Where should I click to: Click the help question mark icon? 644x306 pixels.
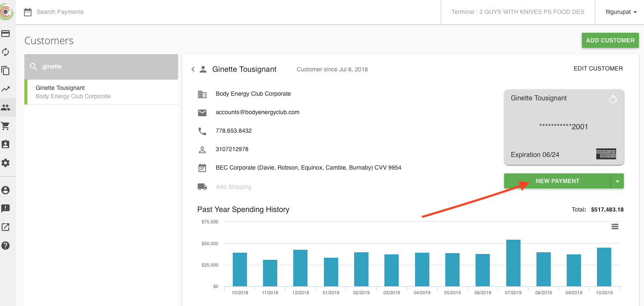(x=5, y=246)
